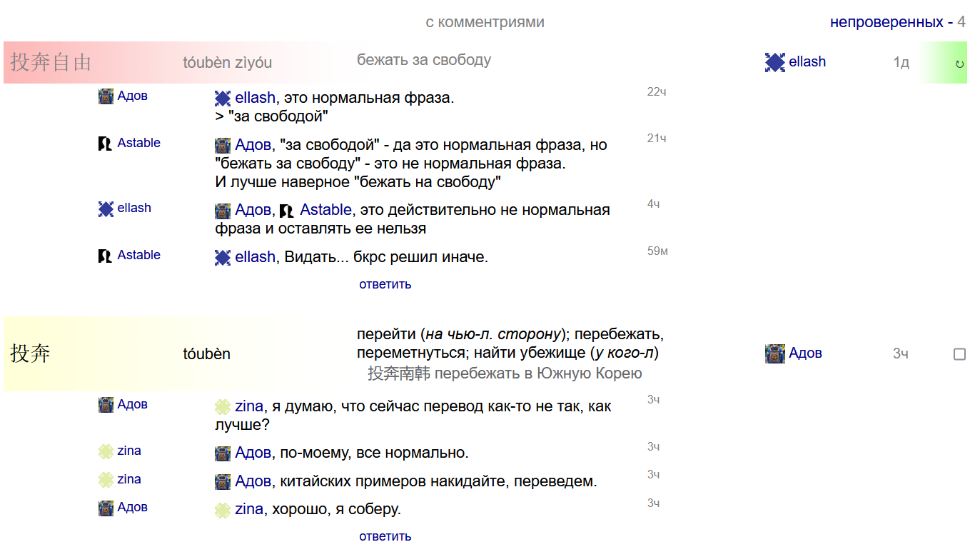
Task: Click the refresh arrow icon on green row end
Action: click(959, 64)
